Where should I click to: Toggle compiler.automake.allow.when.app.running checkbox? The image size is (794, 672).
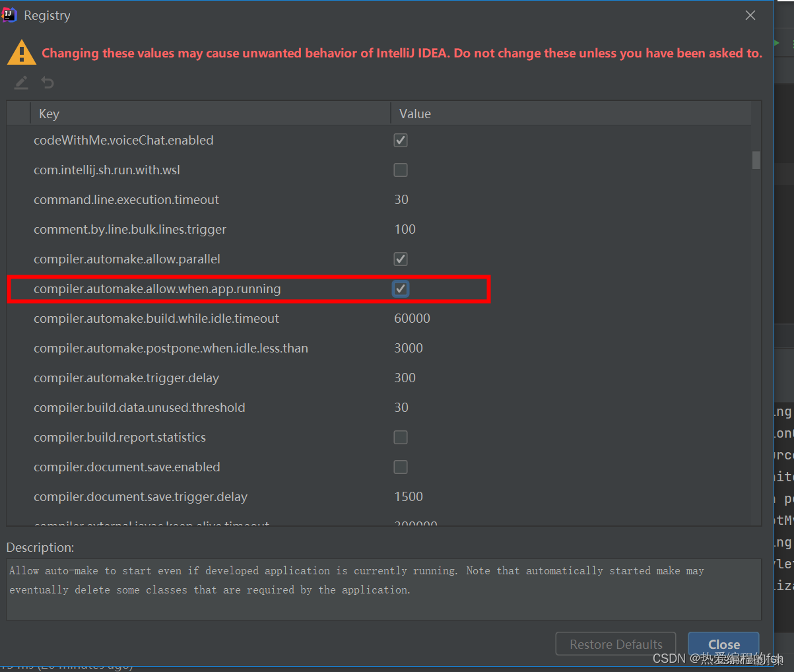pyautogui.click(x=401, y=288)
